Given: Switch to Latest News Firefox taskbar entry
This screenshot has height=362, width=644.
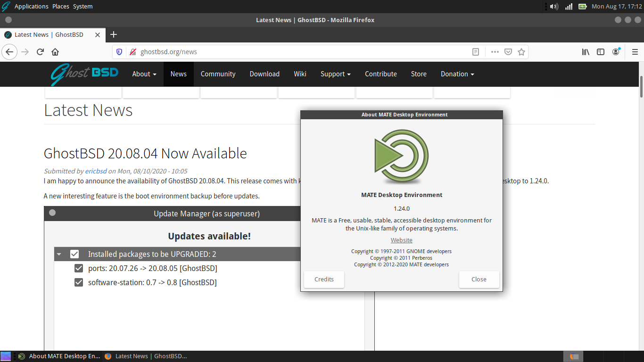Looking at the screenshot, I should click(146, 356).
